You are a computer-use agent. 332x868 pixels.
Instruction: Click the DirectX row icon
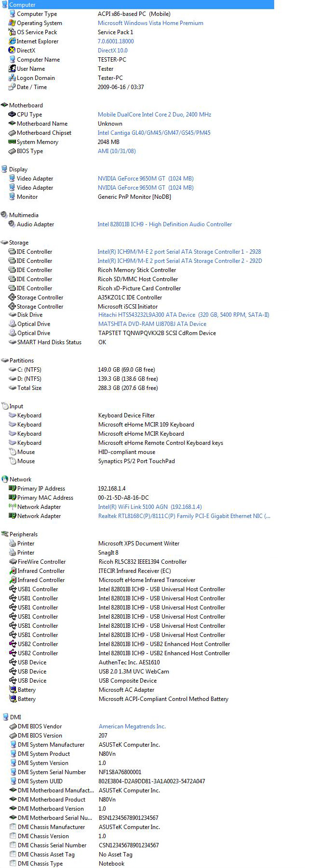(12, 51)
